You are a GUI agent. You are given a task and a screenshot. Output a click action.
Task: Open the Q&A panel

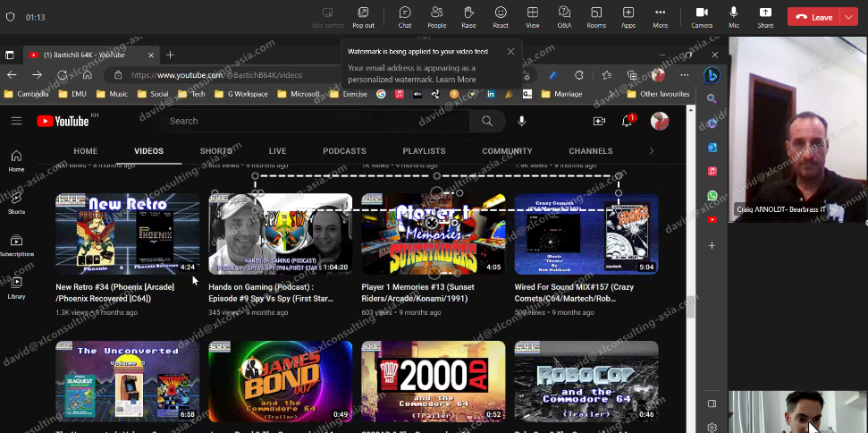click(564, 17)
